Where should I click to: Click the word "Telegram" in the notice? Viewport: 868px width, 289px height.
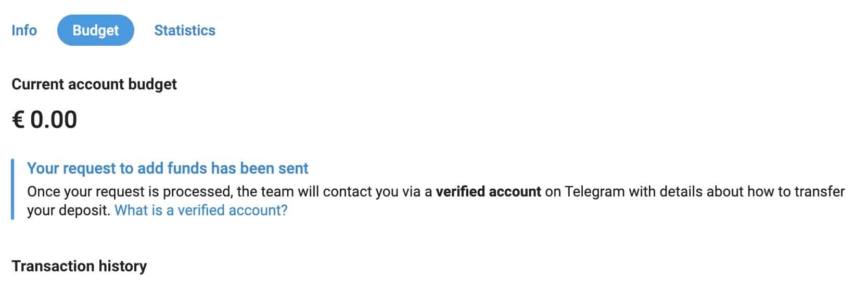(x=595, y=192)
